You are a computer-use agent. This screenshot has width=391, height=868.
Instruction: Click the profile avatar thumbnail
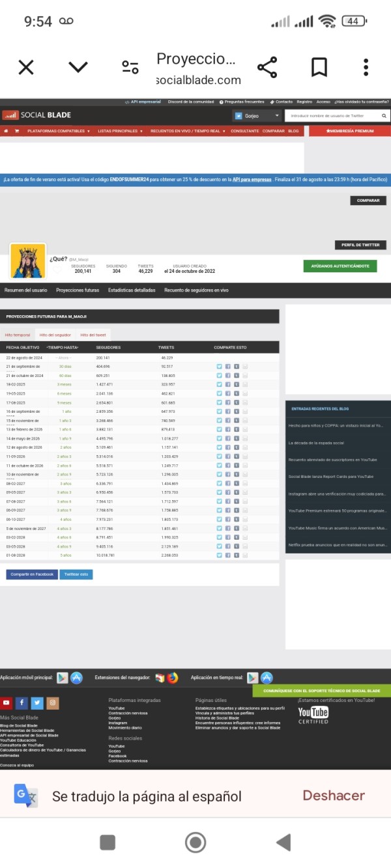point(28,261)
